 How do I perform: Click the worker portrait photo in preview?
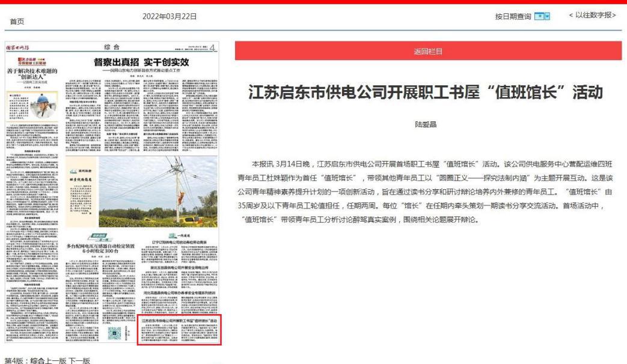(x=44, y=106)
